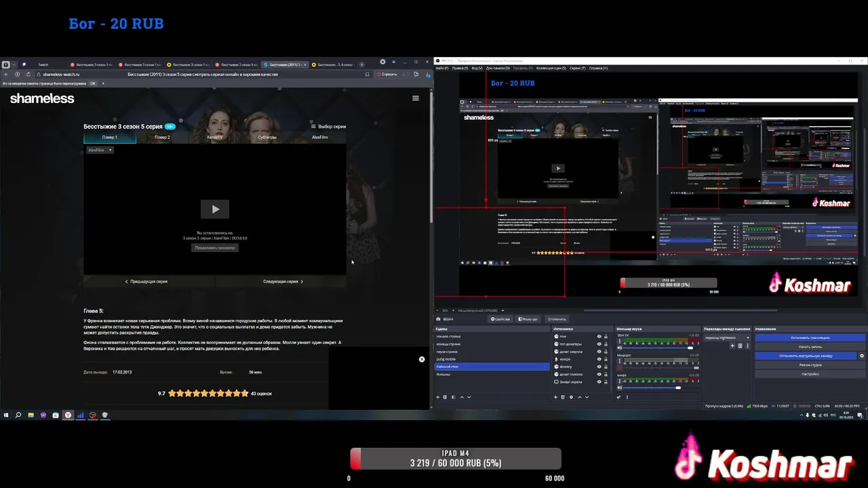Open the transition properties three-dot menu
The height and width of the screenshot is (488, 868).
pos(747,346)
